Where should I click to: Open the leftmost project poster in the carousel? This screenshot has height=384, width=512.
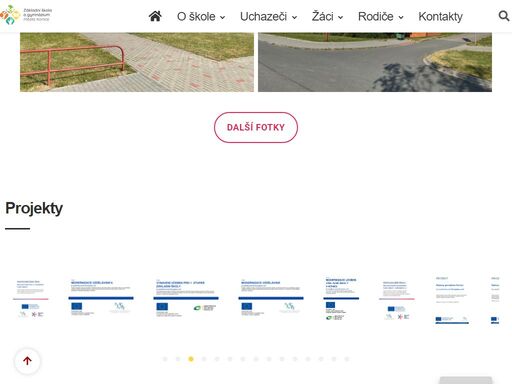[x=31, y=299]
